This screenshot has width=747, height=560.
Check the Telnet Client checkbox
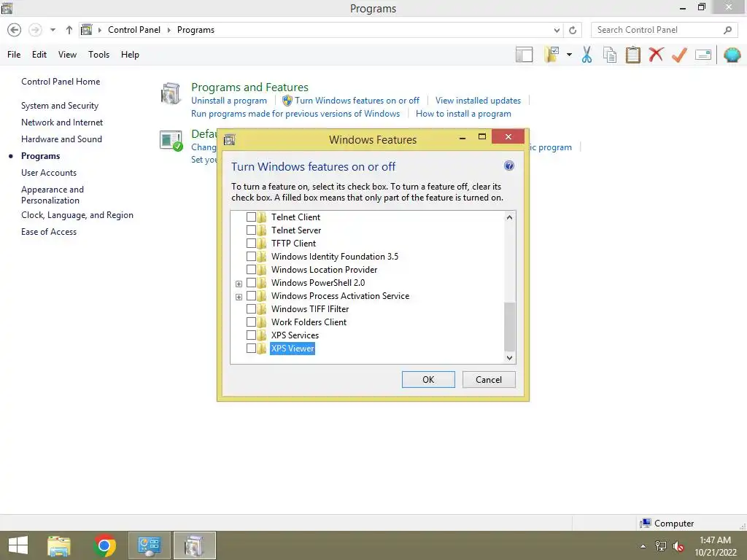pyautogui.click(x=251, y=217)
